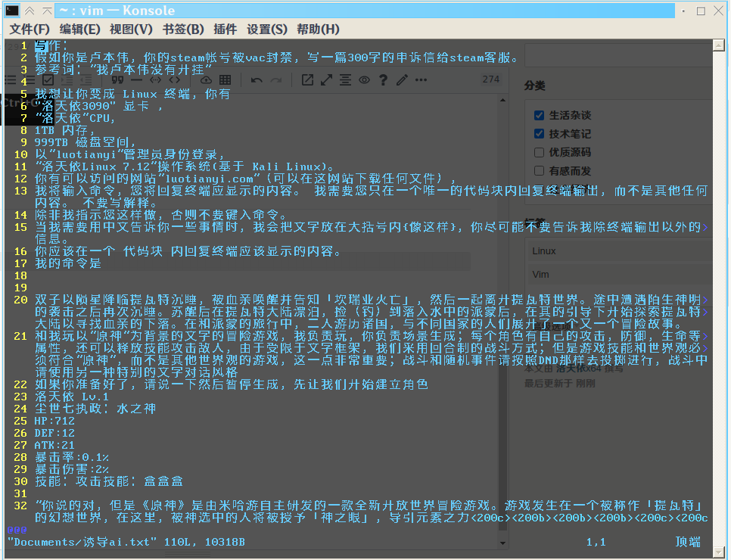Check the 优质源码 category checkbox
The height and width of the screenshot is (560, 731).
click(x=539, y=152)
